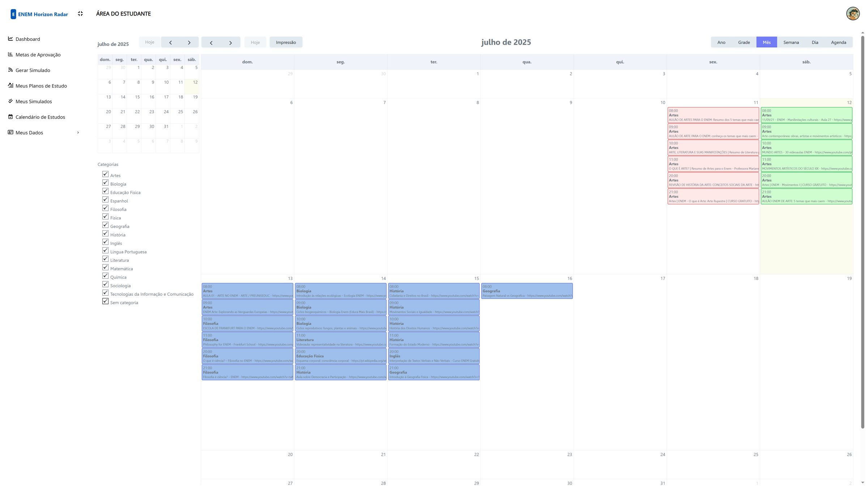Open Saturday 21:00 green Artes event
The image size is (868, 488).
click(x=807, y=196)
